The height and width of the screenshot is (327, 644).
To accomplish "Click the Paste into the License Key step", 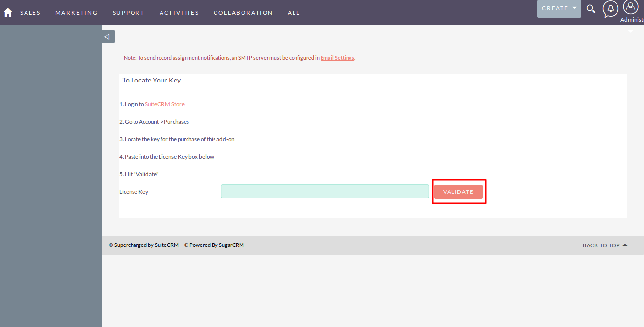I will coord(167,157).
